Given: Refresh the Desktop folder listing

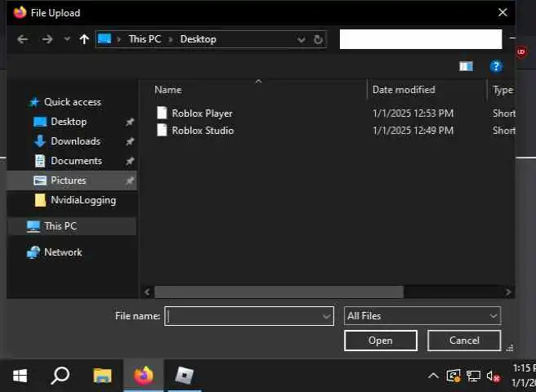Looking at the screenshot, I should 319,40.
